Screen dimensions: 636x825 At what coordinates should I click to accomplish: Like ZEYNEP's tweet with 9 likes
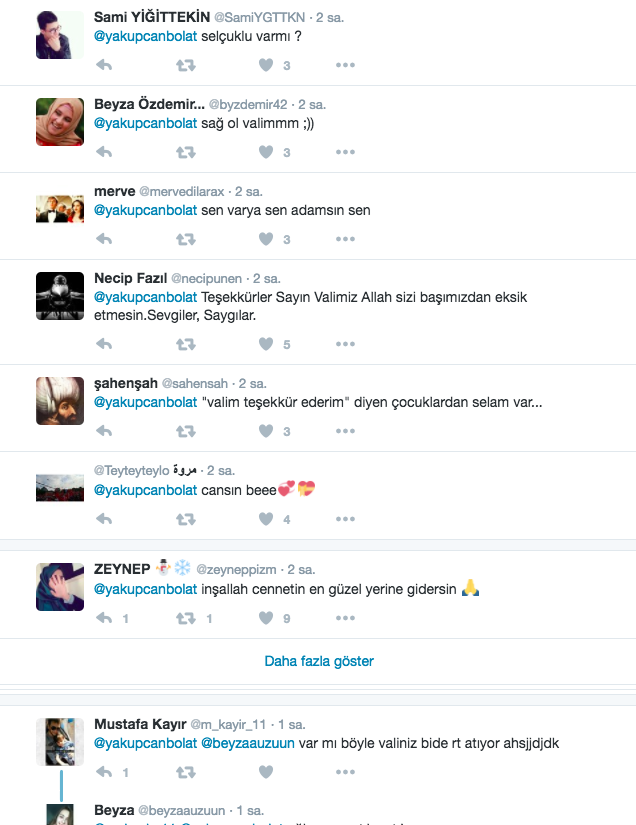point(266,618)
